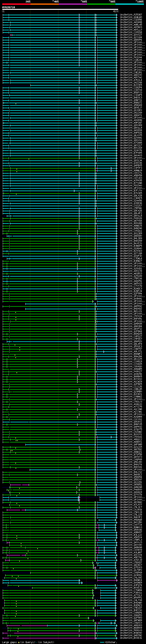This screenshot has width=146, height=644.
Task: Click the UniRef100_Q753X3 entry
Action: [x=131, y=567]
